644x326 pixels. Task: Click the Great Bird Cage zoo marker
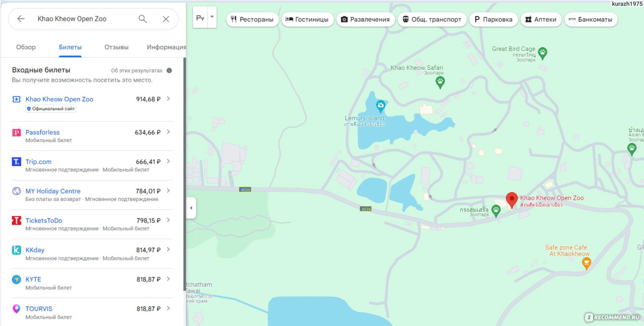click(543, 53)
